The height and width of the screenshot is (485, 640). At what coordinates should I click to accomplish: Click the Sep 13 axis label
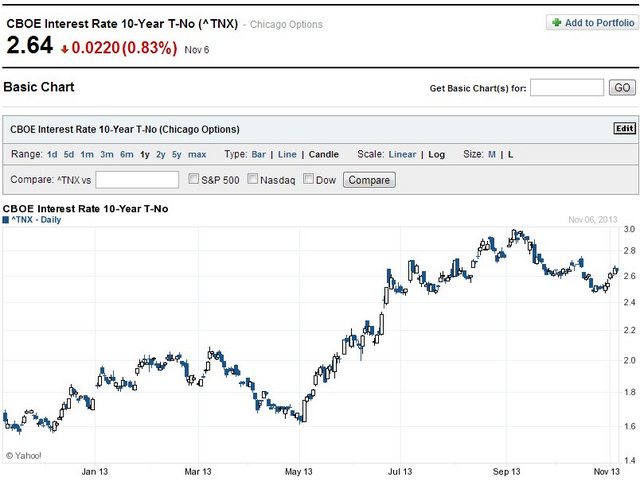click(x=507, y=472)
